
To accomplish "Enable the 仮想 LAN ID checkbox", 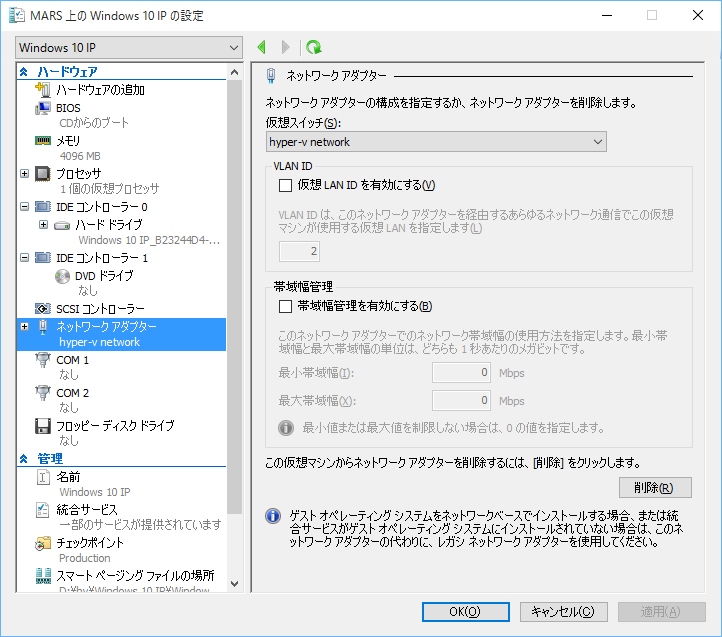I will 284,185.
